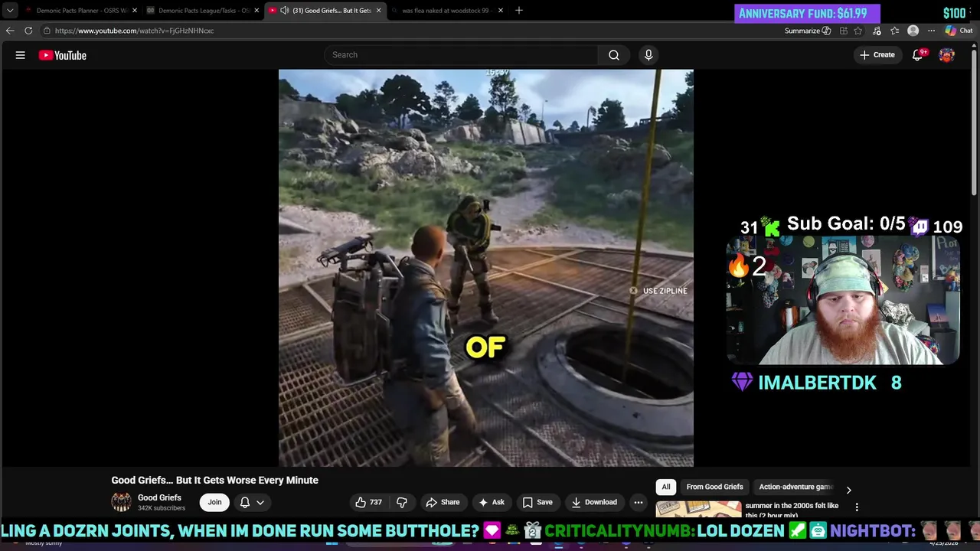Select the All filter chip

pos(666,487)
